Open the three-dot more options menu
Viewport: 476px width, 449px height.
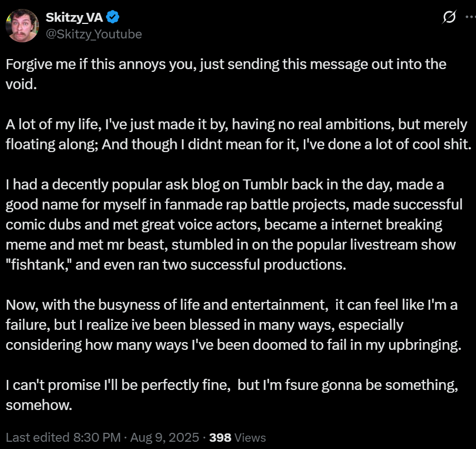click(470, 17)
